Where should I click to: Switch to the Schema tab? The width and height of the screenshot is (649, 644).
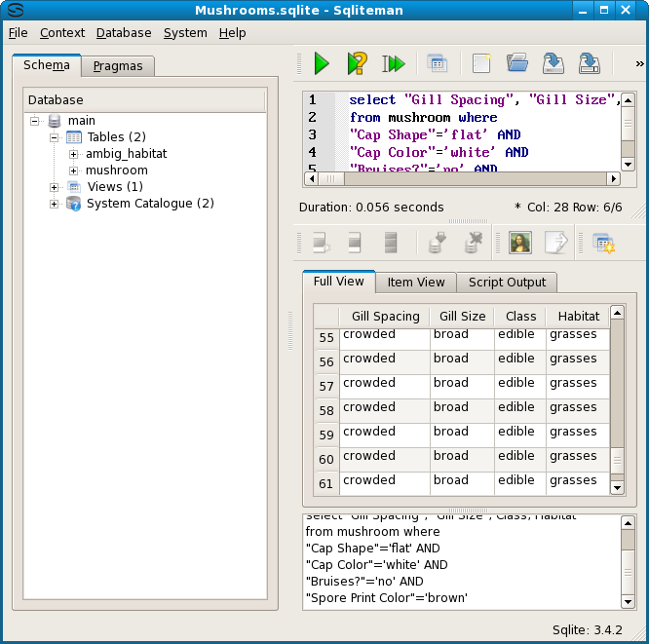pyautogui.click(x=47, y=65)
